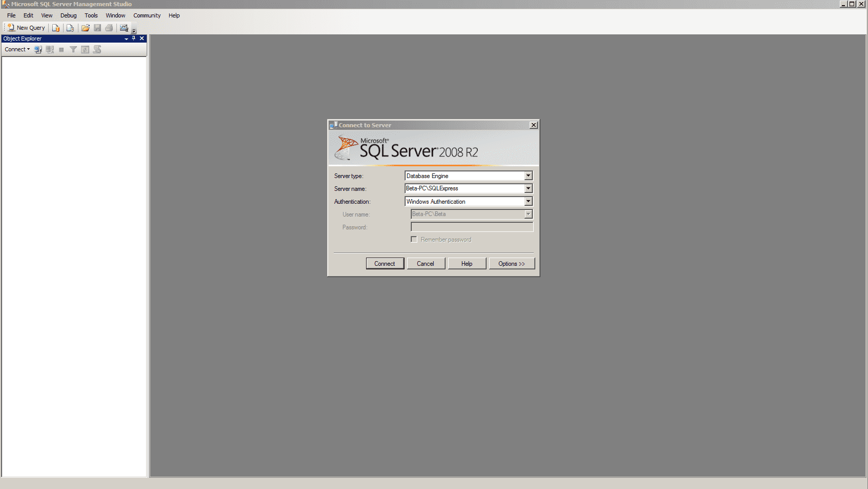
Task: Open Object Explorer window position menu arrow
Action: (127, 38)
